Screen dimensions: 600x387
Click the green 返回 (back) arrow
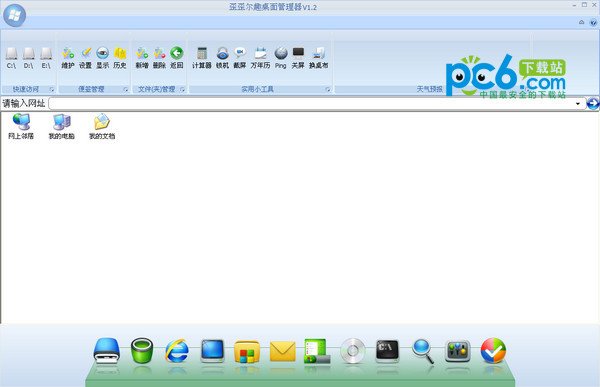pos(176,58)
